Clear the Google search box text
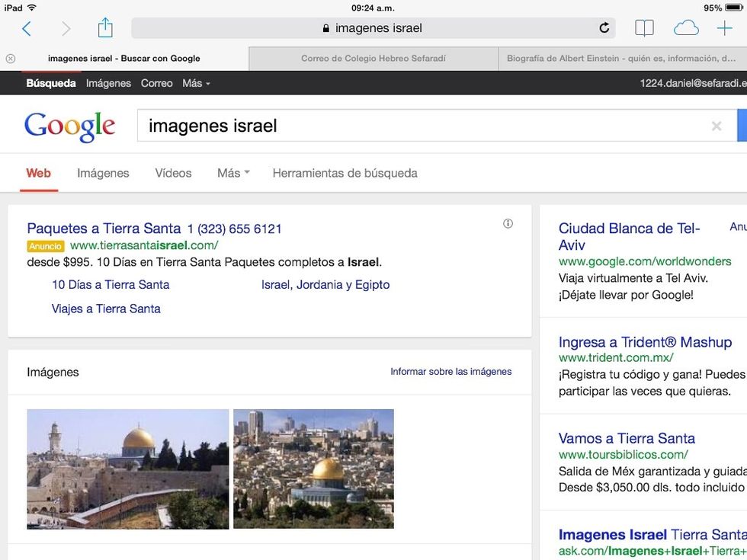 coord(716,126)
